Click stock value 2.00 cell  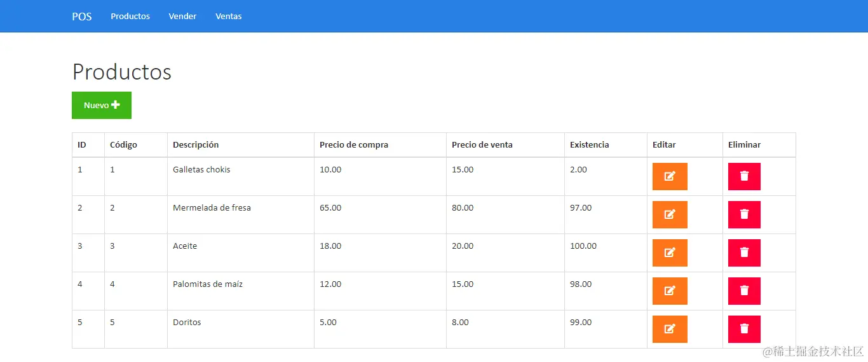pos(606,176)
